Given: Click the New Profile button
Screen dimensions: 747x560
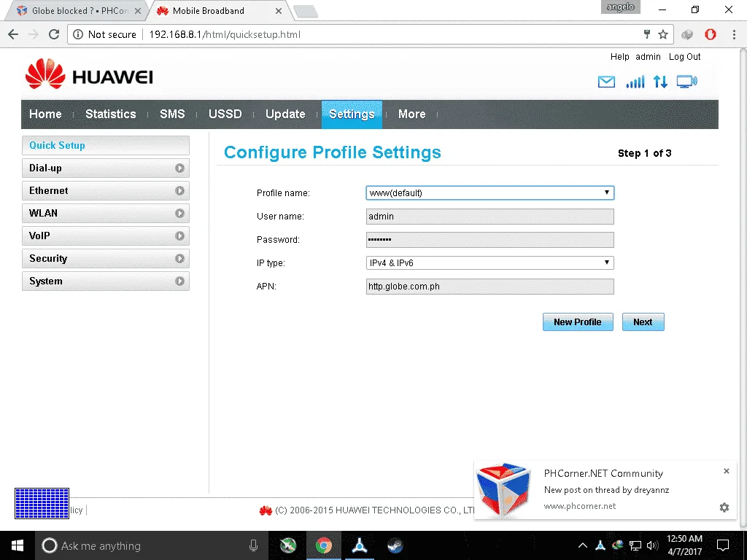Looking at the screenshot, I should [x=578, y=322].
